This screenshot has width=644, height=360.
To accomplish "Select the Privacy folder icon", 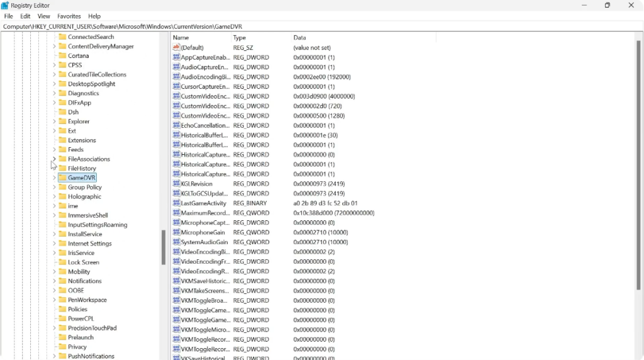I will pos(62,347).
